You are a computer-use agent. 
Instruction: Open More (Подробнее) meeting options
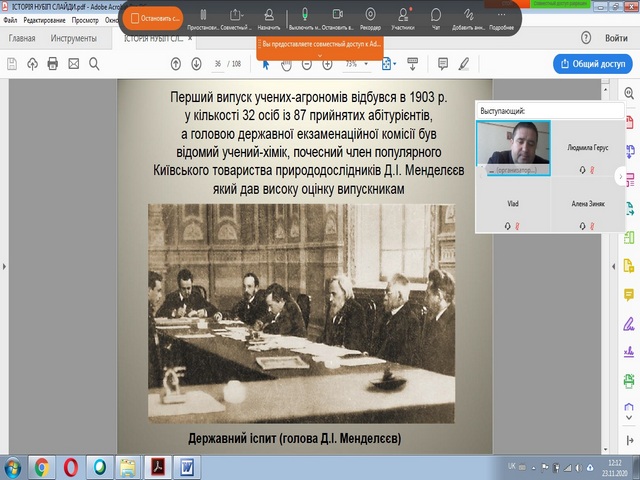tap(501, 18)
